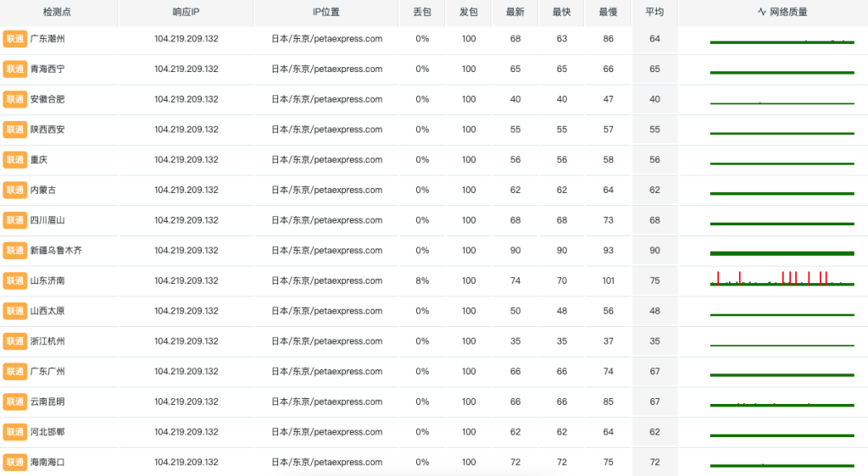Click the pulse icon beside 网络质量 header
868x476 pixels.
pyautogui.click(x=762, y=12)
